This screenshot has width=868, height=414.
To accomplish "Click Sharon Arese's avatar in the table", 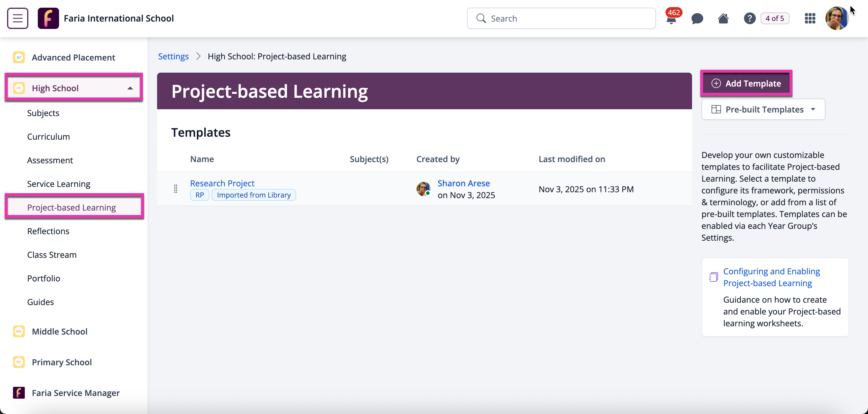I will [x=423, y=189].
